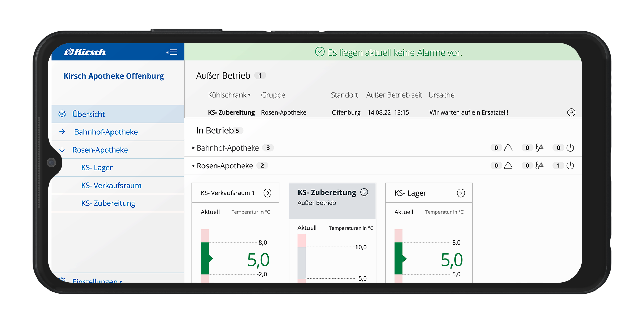This screenshot has height=320, width=644.
Task: Collapse Rosen-Apotheke in the sidebar
Action: tap(62, 150)
